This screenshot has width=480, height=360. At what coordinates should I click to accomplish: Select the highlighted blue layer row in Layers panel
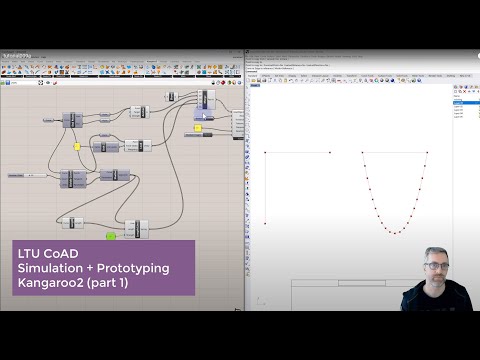[467, 103]
